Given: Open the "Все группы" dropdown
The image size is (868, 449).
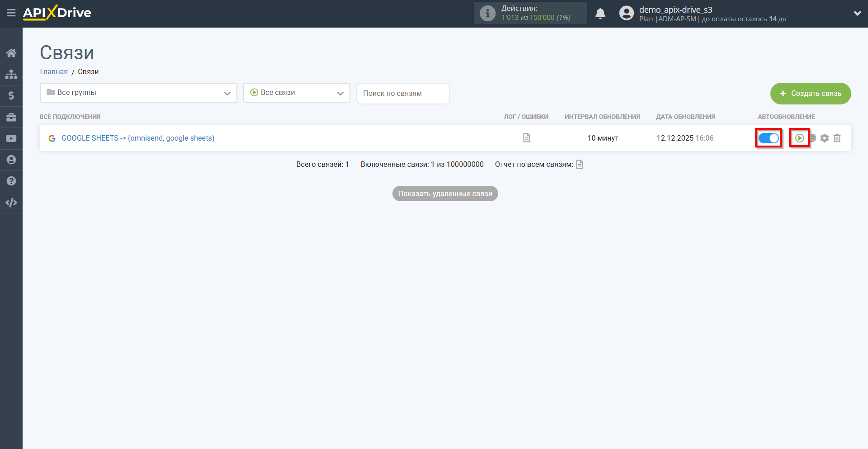Looking at the screenshot, I should click(138, 92).
